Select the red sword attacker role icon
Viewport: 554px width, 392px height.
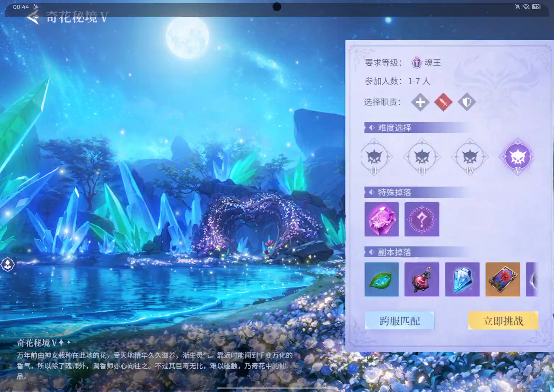coord(443,102)
